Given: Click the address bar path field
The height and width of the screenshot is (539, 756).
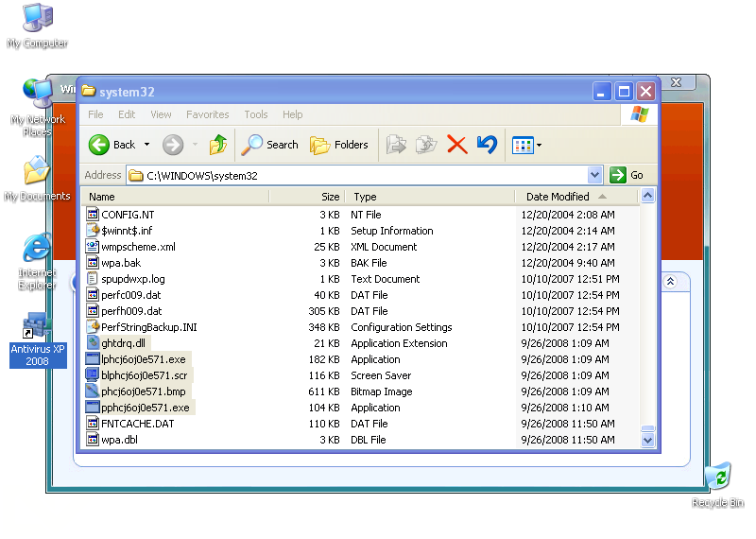Looking at the screenshot, I should point(357,176).
